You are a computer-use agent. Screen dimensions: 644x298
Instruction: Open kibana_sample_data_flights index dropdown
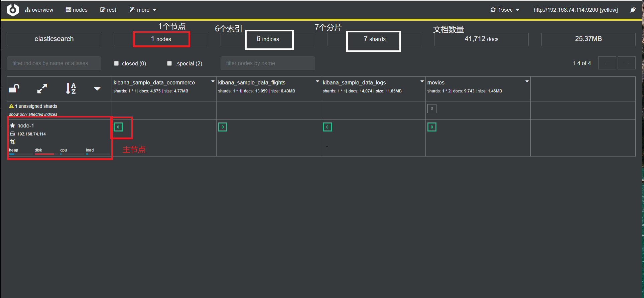(317, 81)
